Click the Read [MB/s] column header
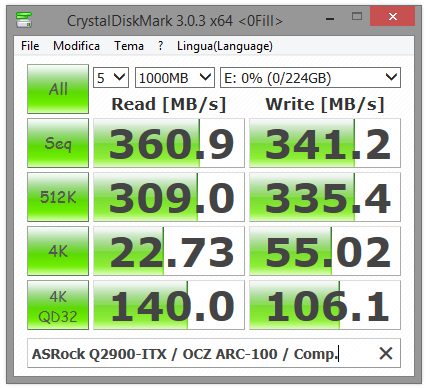This screenshot has width=430, height=388. [169, 104]
